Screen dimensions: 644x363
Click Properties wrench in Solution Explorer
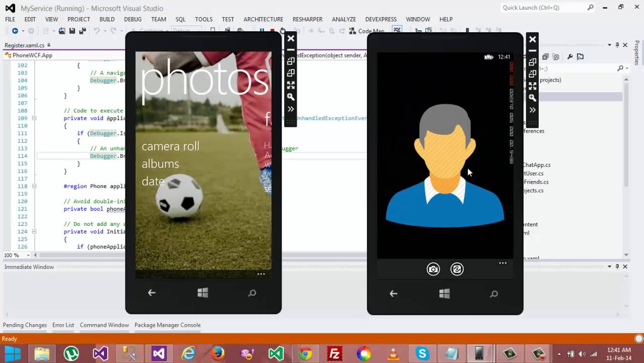(569, 57)
